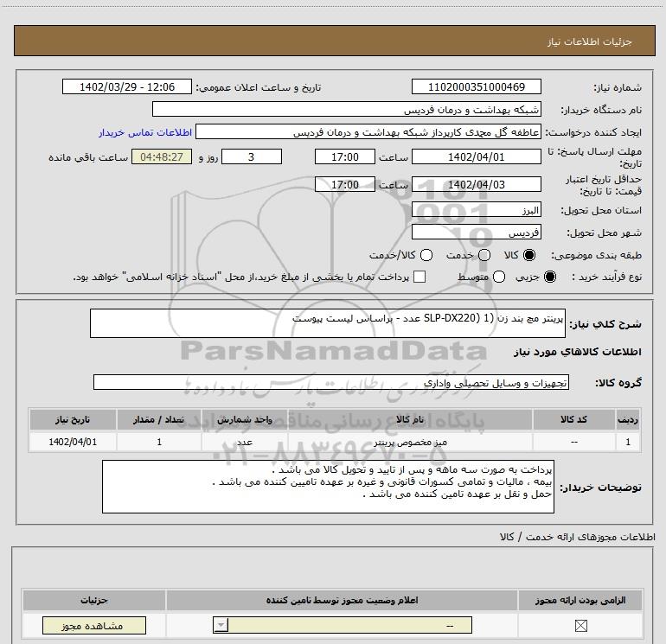
Task: Click the اطلاعات کالاهای مورد نیاز heading
Action: click(x=578, y=352)
